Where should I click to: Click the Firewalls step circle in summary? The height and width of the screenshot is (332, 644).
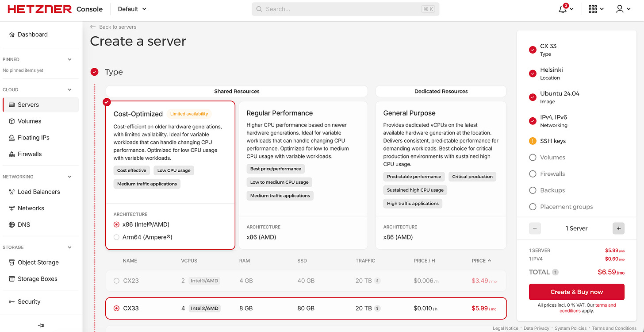click(x=533, y=174)
